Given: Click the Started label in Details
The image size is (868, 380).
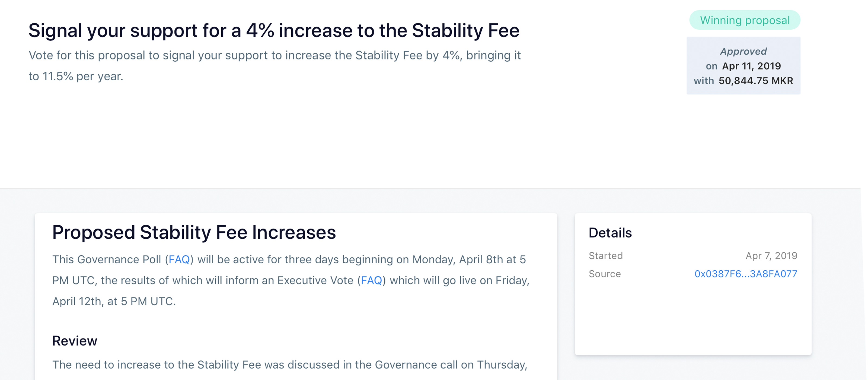Looking at the screenshot, I should (x=606, y=256).
